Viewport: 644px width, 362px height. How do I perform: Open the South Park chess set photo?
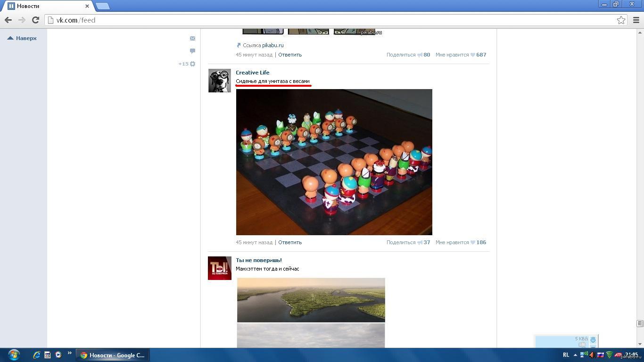click(334, 162)
